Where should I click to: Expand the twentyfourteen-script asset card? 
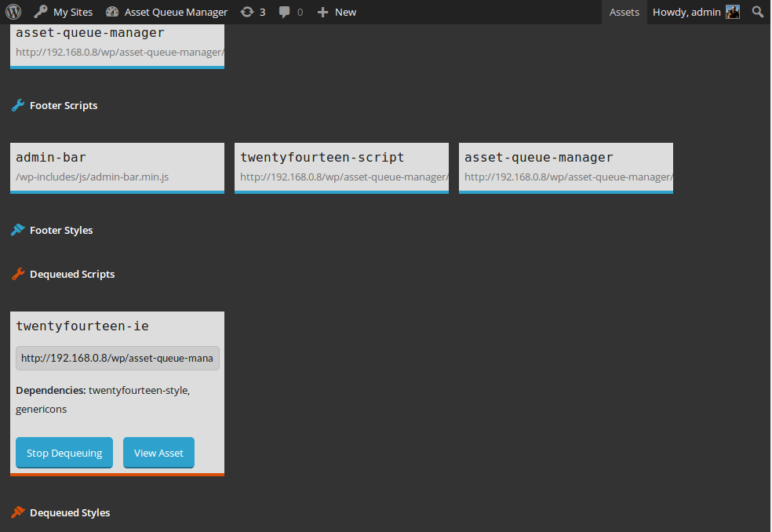(x=341, y=166)
